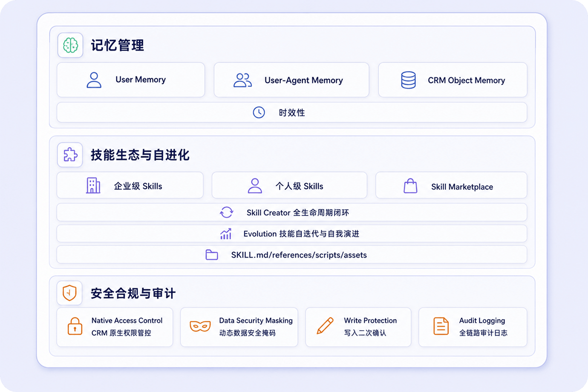Click the database icon in CRM Object Memory
Viewport: 588px width, 392px height.
(x=408, y=80)
